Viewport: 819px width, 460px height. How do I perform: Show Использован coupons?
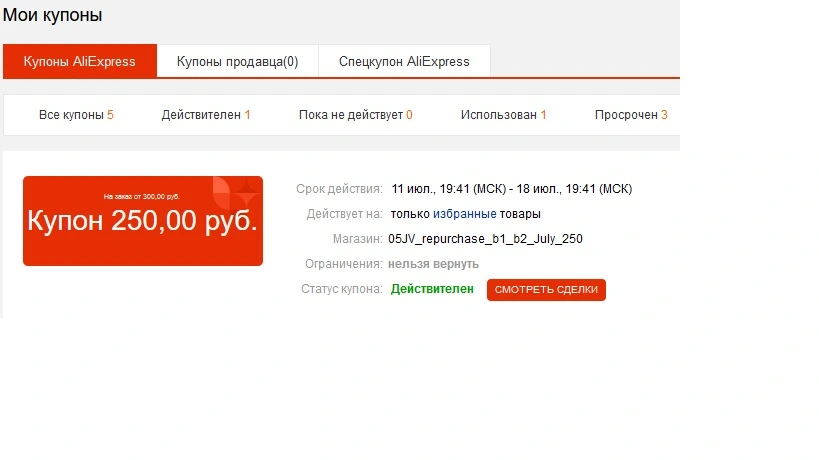click(504, 115)
